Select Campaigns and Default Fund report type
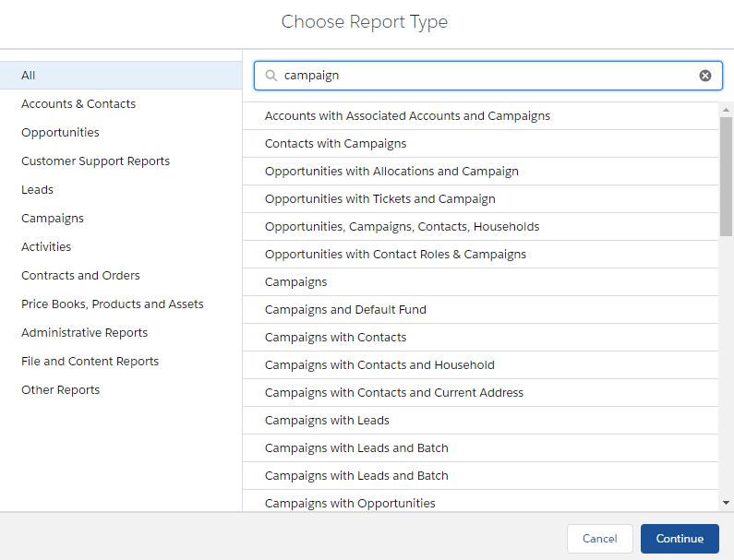734x560 pixels. [x=345, y=310]
